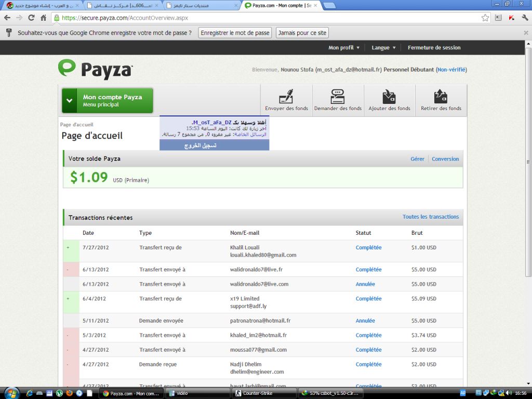Viewport: 532px width, 399px height.
Task: Open Complétée status for khaled_im2@hotmail.fr transfer
Action: (x=368, y=336)
